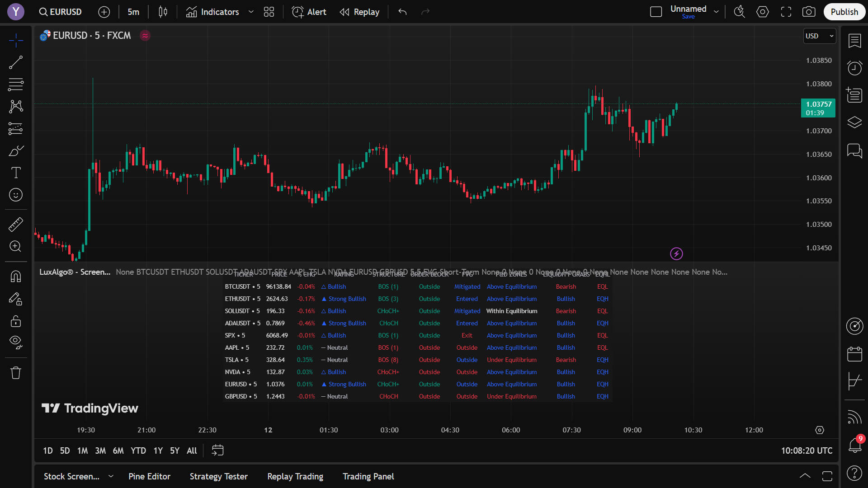Expand the Unnamed layout dropdown arrow
868x488 pixels.
[716, 12]
